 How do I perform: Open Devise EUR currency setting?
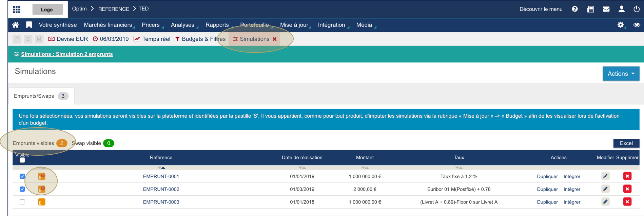[68, 39]
